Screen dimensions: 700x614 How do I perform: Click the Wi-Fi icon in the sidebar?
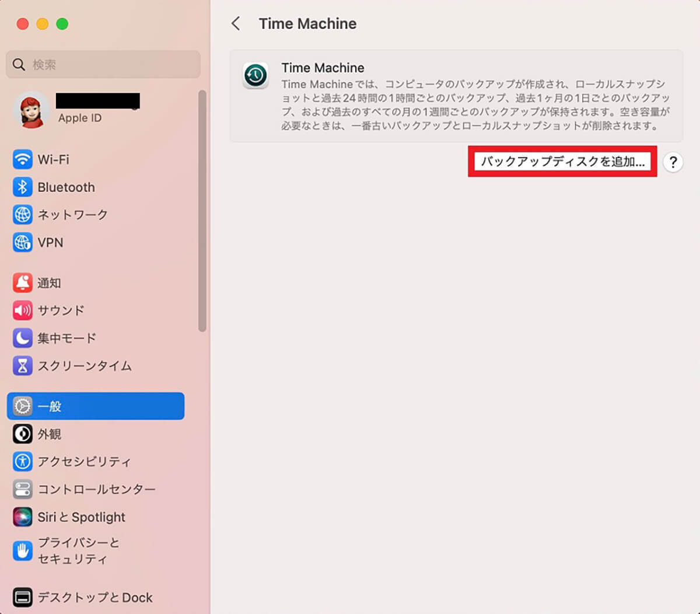[23, 159]
